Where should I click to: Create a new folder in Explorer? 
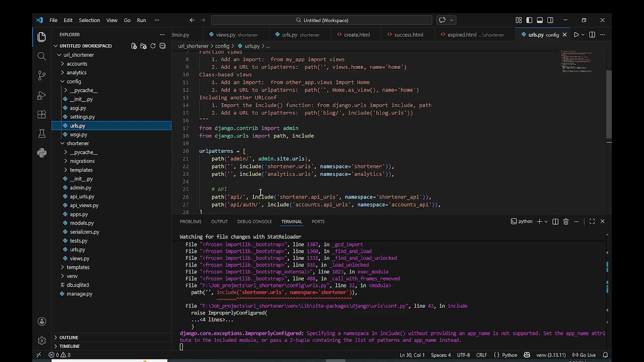tap(143, 46)
